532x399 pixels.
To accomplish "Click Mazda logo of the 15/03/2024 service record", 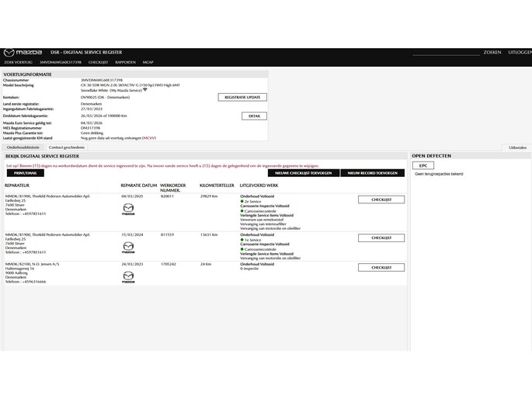I will [128, 247].
